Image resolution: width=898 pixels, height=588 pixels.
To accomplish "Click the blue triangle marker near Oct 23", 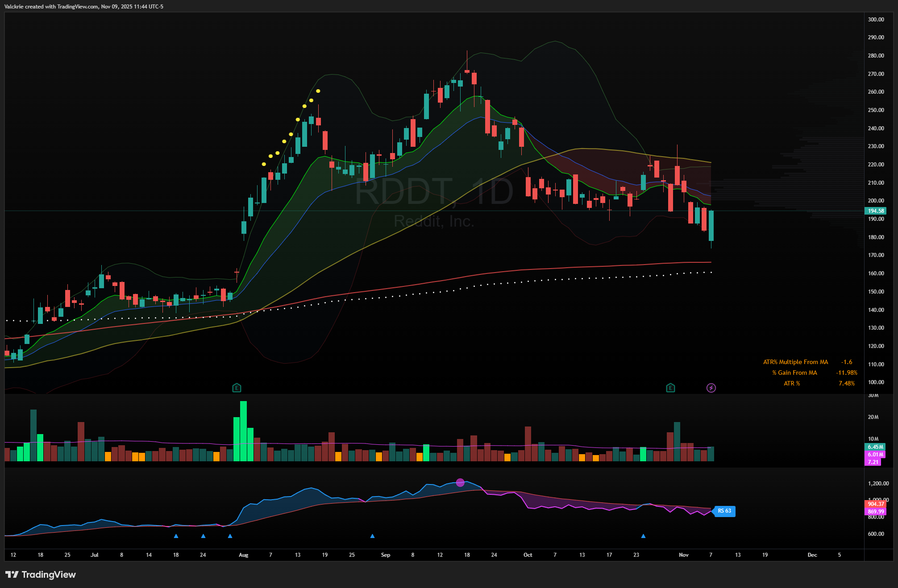I will click(x=643, y=536).
